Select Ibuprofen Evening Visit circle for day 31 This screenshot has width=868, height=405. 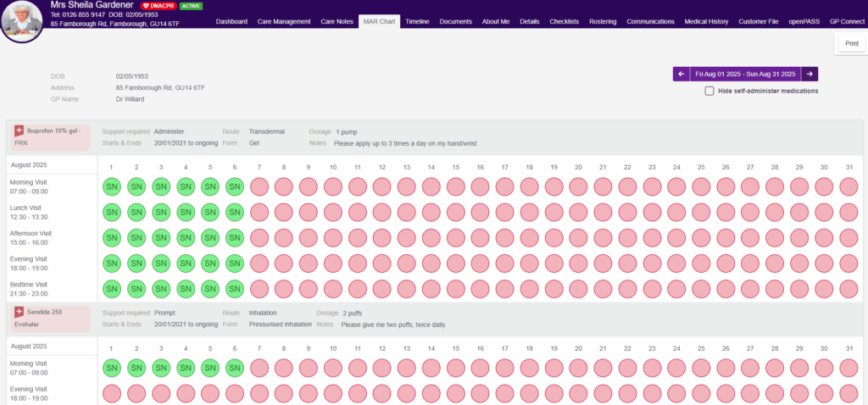(x=849, y=264)
